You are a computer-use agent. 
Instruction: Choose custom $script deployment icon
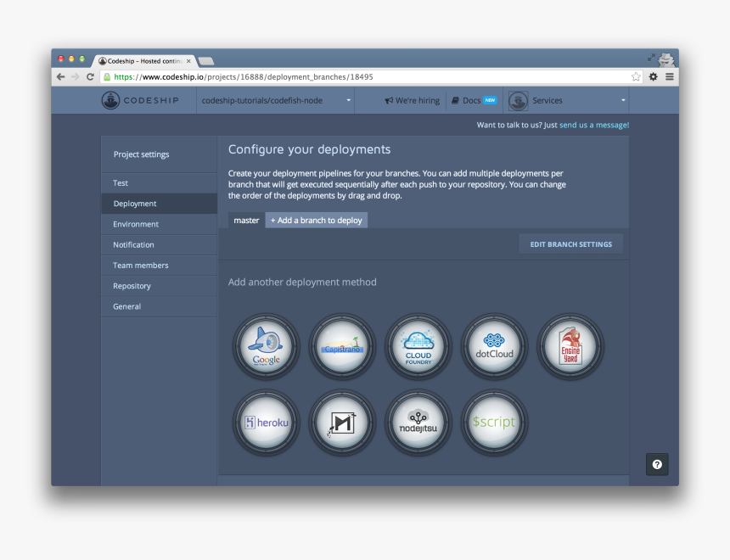pos(494,423)
